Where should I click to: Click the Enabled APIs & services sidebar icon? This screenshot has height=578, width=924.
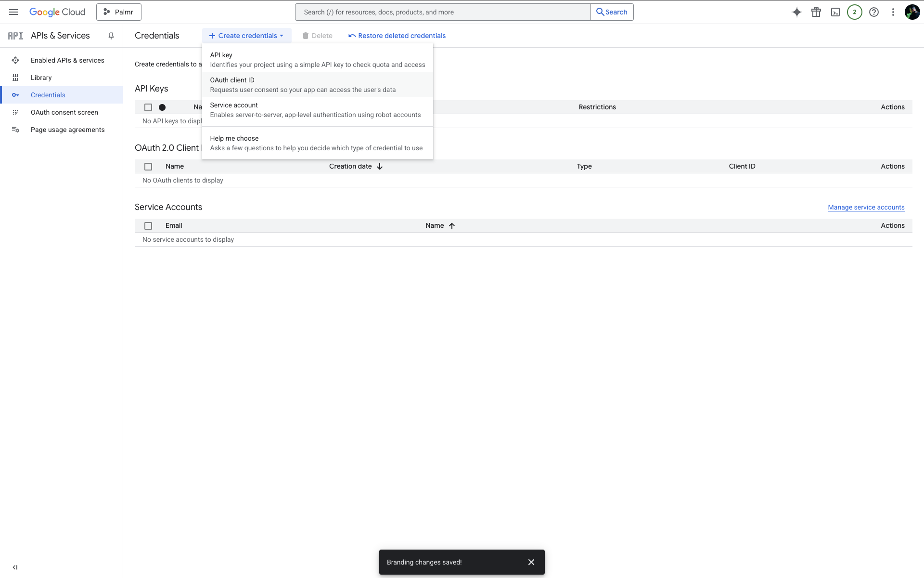coord(15,60)
